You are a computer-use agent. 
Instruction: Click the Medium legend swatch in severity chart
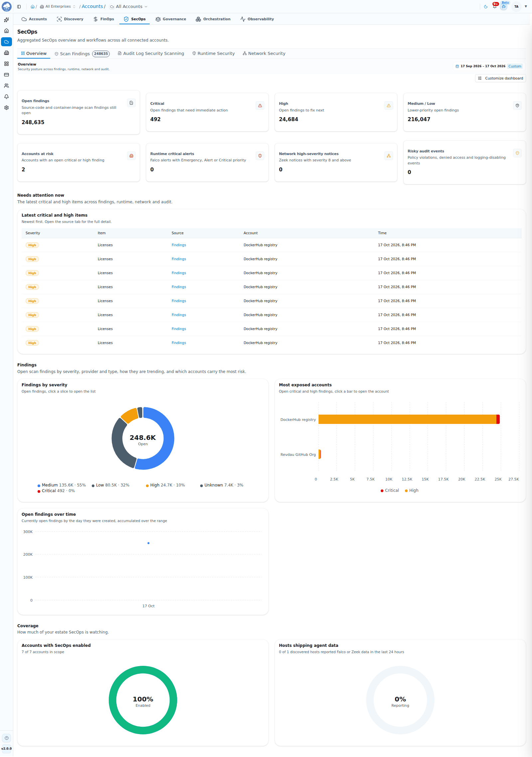pyautogui.click(x=39, y=485)
